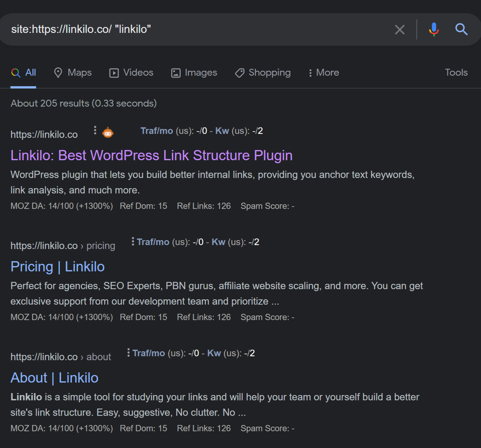Click Traf/mo metric on the pricing result
Image resolution: width=481 pixels, height=448 pixels.
(x=170, y=242)
